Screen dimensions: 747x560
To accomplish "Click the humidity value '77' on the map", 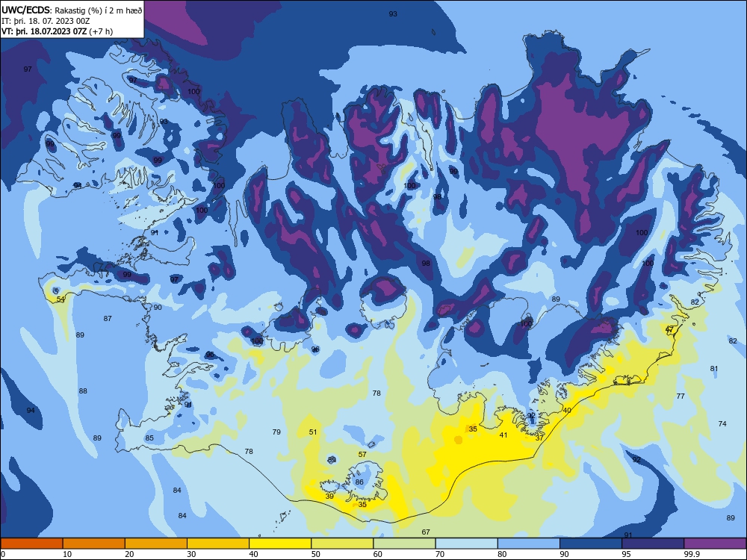I will (x=681, y=396).
